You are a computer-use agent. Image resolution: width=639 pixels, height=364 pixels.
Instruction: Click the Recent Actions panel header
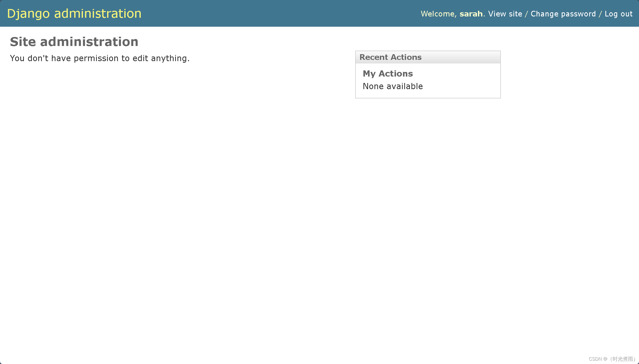tap(428, 57)
